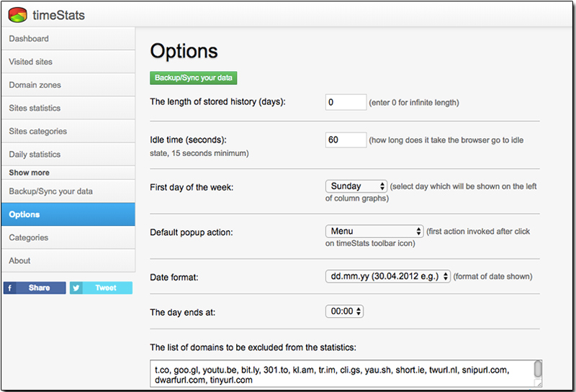Click the timeStats pie chart logo

pos(17,14)
